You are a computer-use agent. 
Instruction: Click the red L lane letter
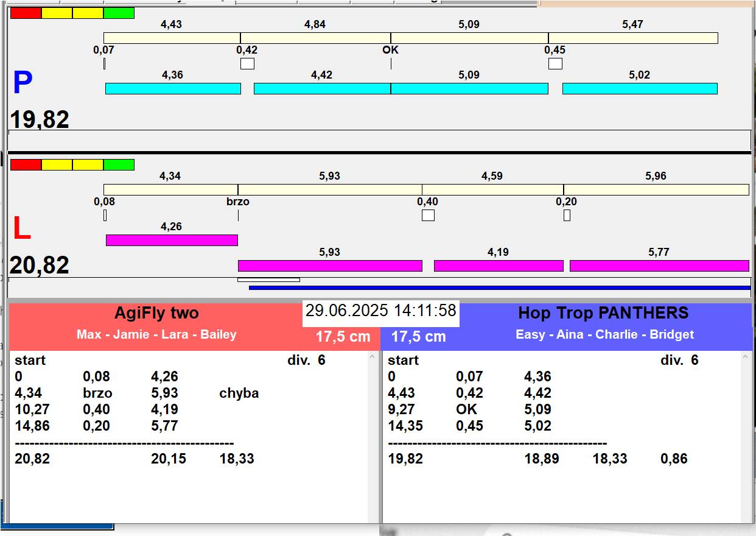(x=21, y=229)
